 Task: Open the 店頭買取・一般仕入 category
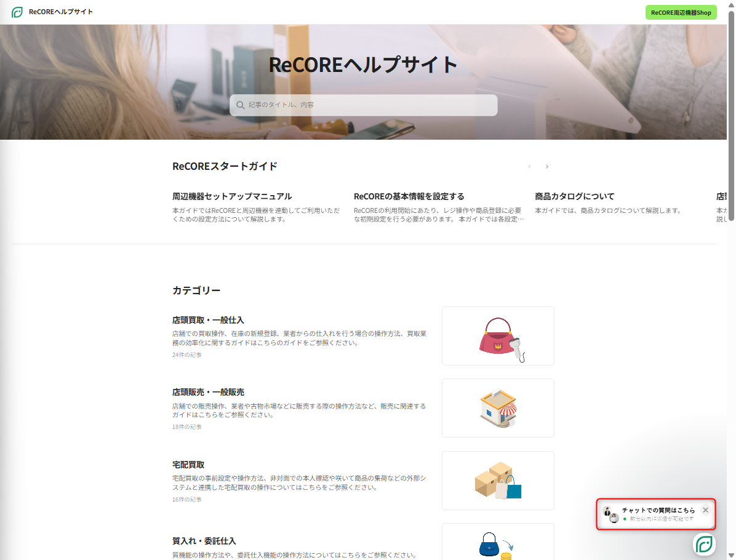(x=208, y=320)
